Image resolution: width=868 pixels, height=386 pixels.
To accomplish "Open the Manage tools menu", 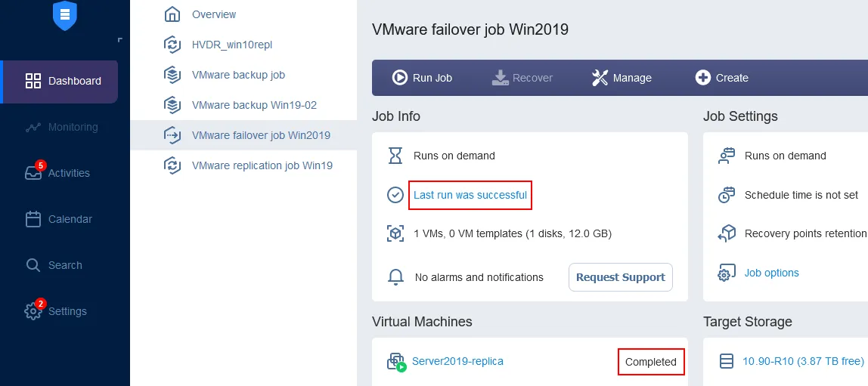I will pos(622,78).
